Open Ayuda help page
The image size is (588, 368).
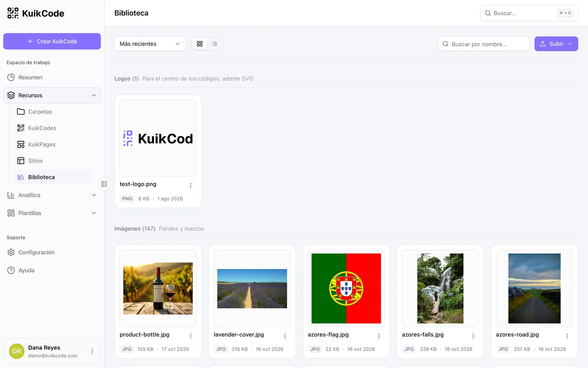tap(52, 270)
